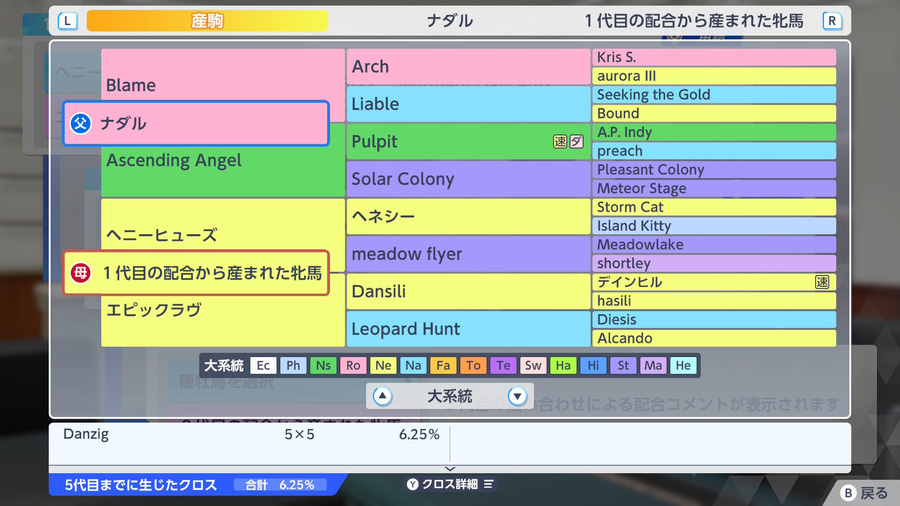Click the ヘネシー pedigree cell
Image resolution: width=900 pixels, height=506 pixels.
click(x=468, y=216)
